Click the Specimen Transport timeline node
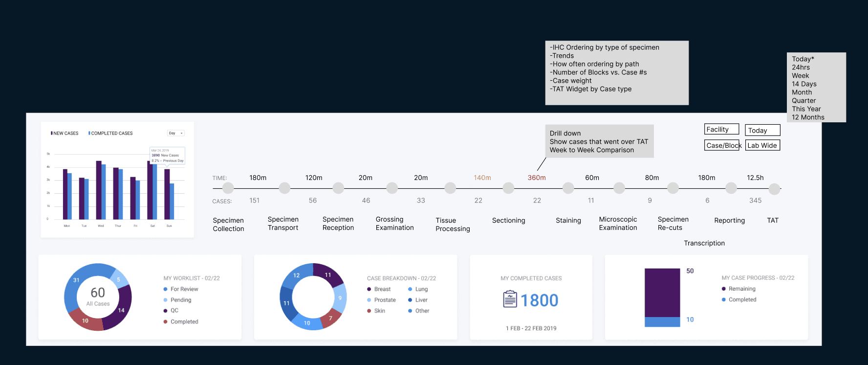The image size is (868, 365). [x=284, y=188]
